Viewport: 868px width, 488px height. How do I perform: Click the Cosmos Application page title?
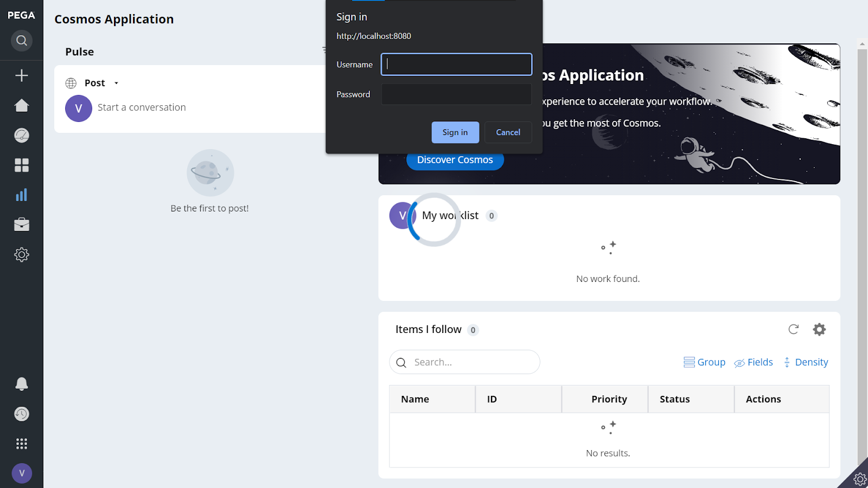click(x=114, y=19)
